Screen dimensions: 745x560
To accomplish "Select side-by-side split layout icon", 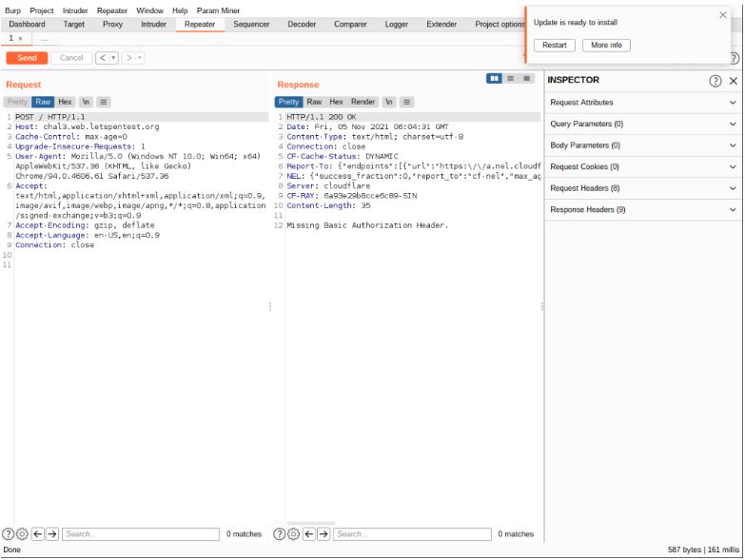I will (x=495, y=79).
